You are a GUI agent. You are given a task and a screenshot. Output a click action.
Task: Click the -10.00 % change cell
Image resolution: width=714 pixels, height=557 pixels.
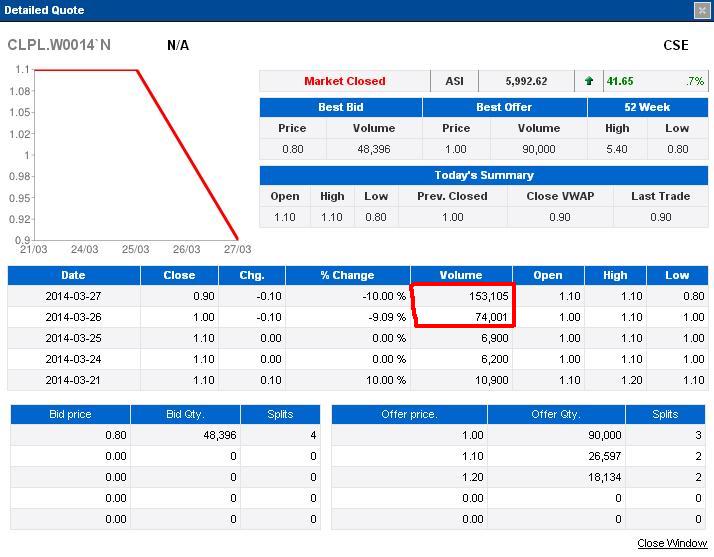click(x=384, y=296)
